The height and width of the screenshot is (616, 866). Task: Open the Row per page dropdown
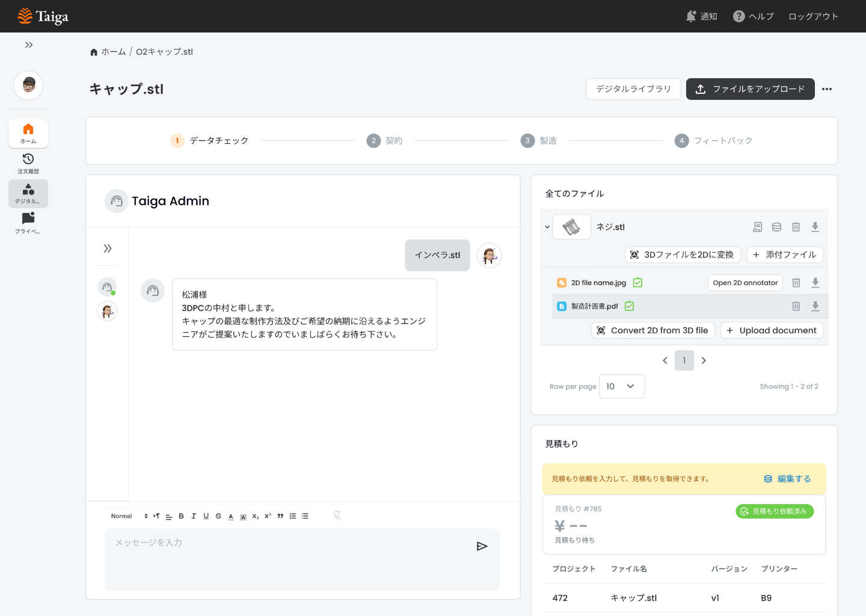click(x=622, y=386)
